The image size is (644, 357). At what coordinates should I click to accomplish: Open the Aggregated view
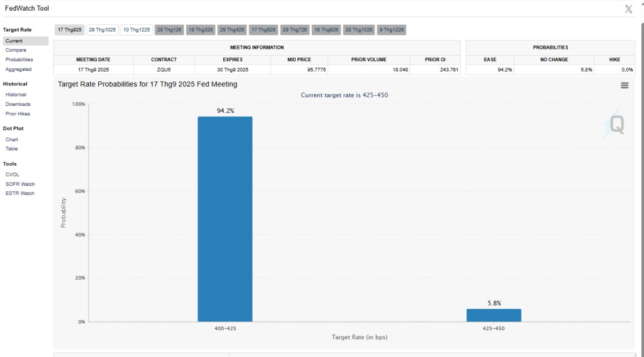pyautogui.click(x=18, y=69)
